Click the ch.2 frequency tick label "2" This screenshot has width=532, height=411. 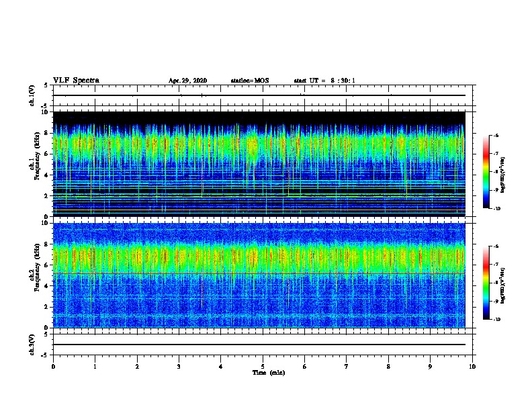tap(48, 307)
